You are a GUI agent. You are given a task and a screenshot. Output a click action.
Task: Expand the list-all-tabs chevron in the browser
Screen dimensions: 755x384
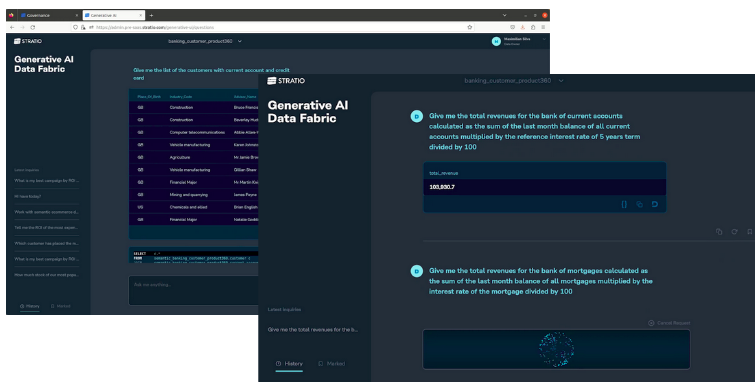pos(505,15)
